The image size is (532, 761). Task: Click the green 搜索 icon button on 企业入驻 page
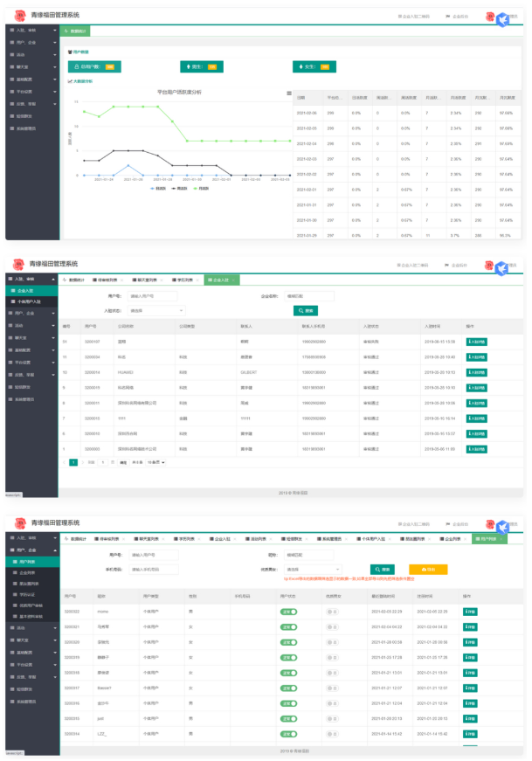(x=305, y=310)
